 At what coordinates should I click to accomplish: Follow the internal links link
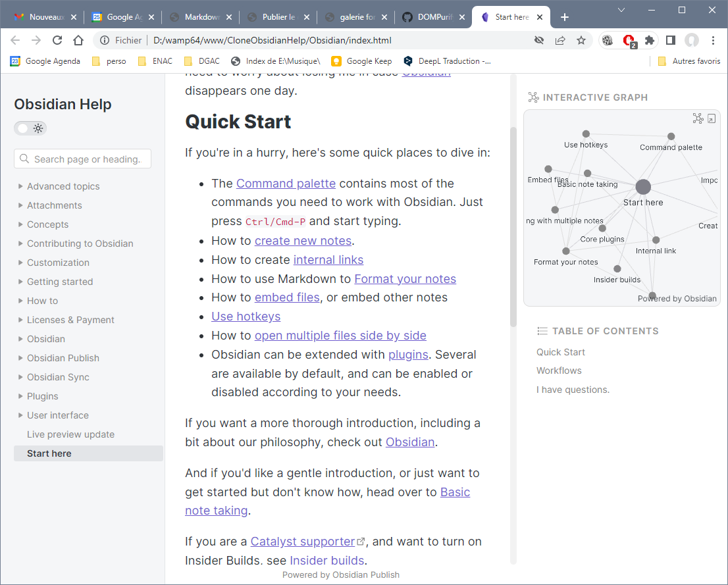coord(328,259)
